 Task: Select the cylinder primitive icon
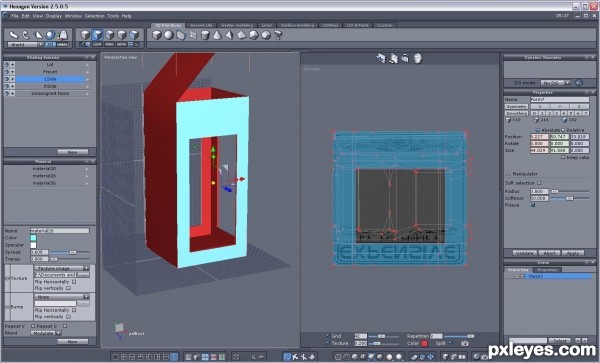pos(205,36)
